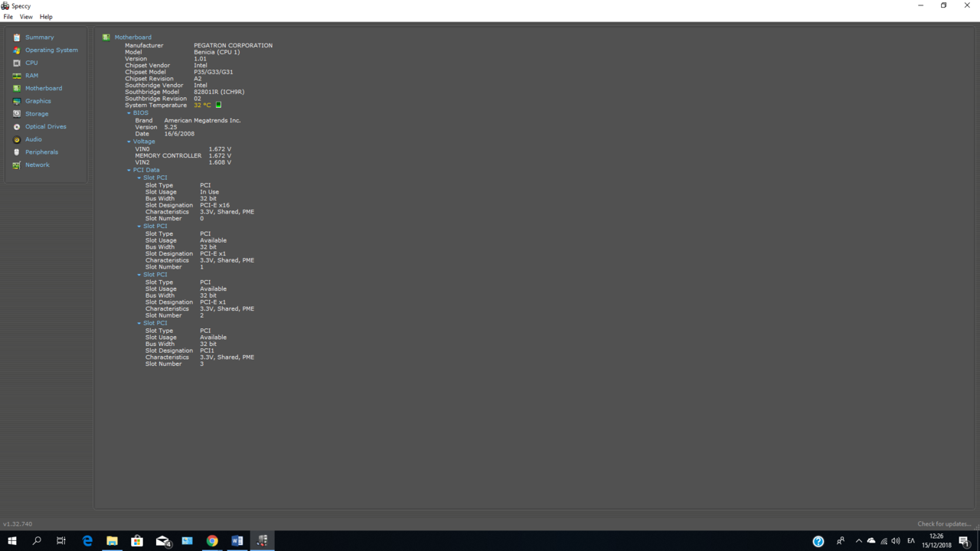This screenshot has width=980, height=551.
Task: Show hidden system tray icons
Action: coord(858,541)
